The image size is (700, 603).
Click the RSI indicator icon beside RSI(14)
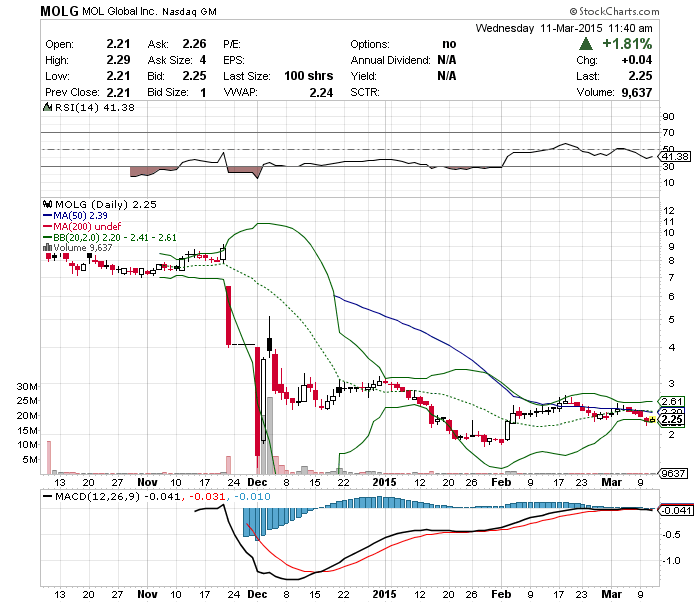pyautogui.click(x=47, y=107)
